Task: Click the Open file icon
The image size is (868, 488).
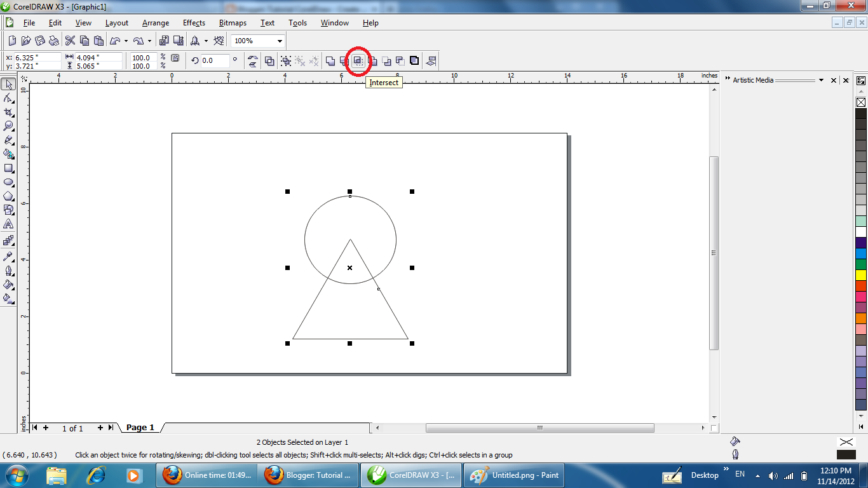Action: [25, 41]
